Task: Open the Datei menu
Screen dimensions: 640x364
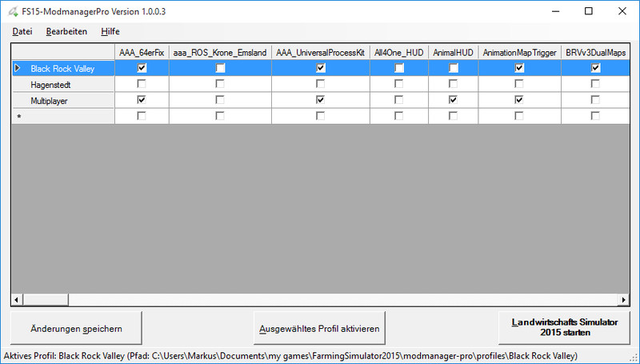Action: 22,31
